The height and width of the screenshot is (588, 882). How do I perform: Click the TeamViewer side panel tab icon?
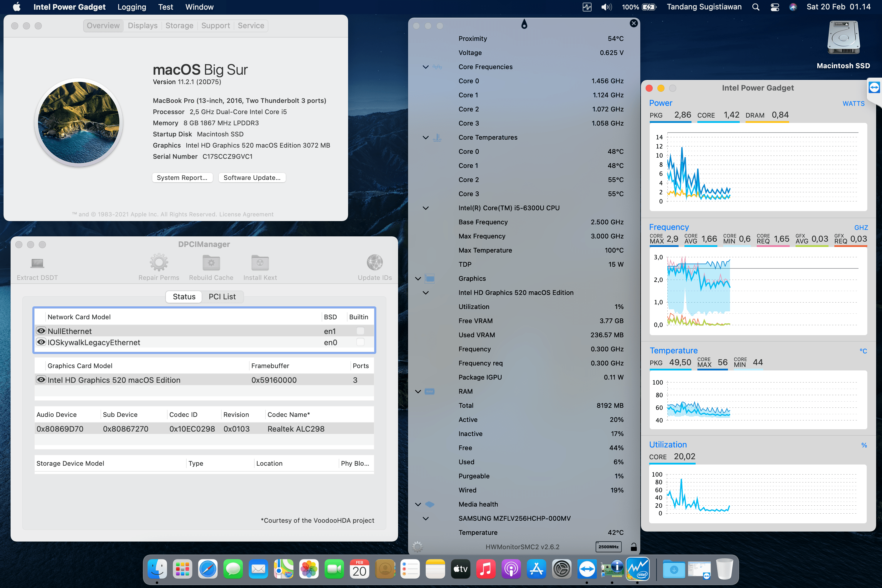click(x=874, y=87)
